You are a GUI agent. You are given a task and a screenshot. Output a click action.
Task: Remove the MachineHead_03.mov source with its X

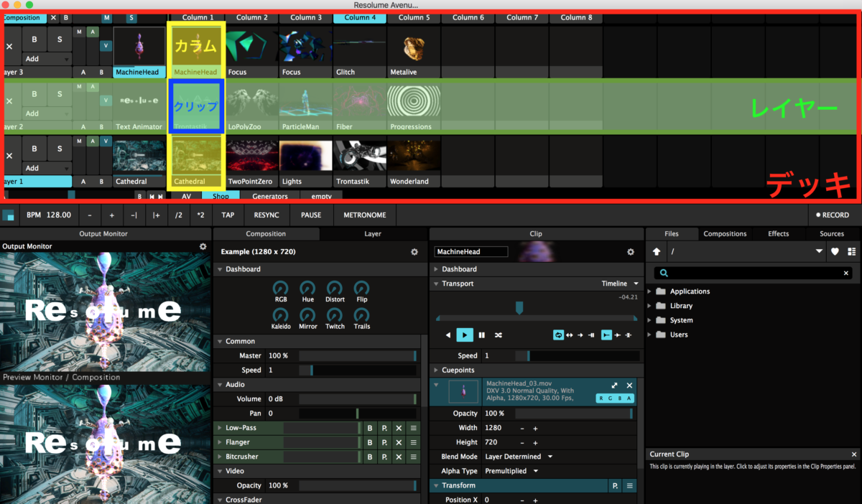[629, 386]
